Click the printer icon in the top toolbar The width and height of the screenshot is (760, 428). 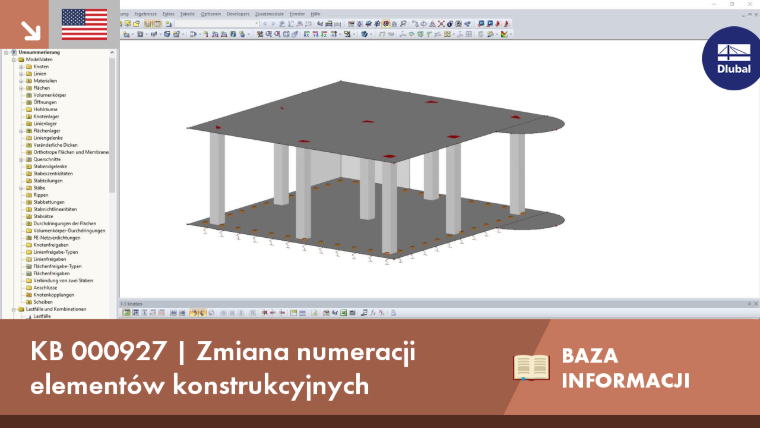329,24
